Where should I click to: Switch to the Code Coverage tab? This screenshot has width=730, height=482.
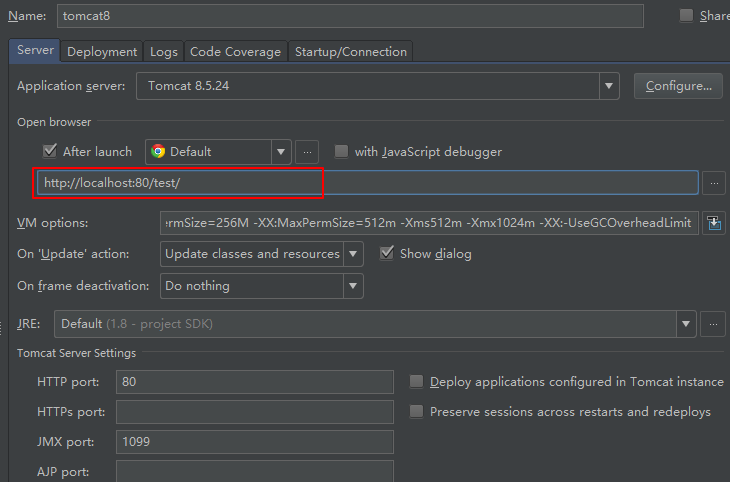pyautogui.click(x=236, y=52)
